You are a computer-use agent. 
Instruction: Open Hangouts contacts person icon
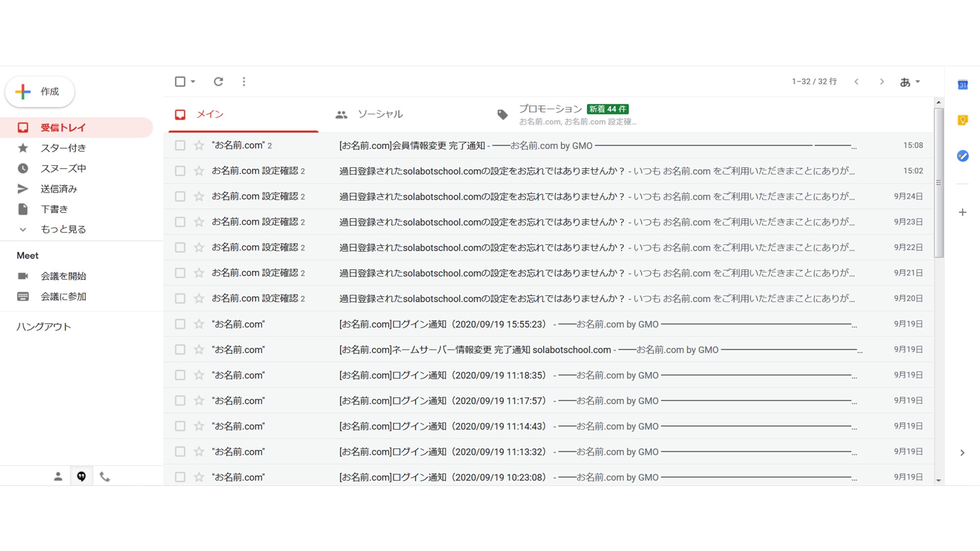tap(58, 477)
